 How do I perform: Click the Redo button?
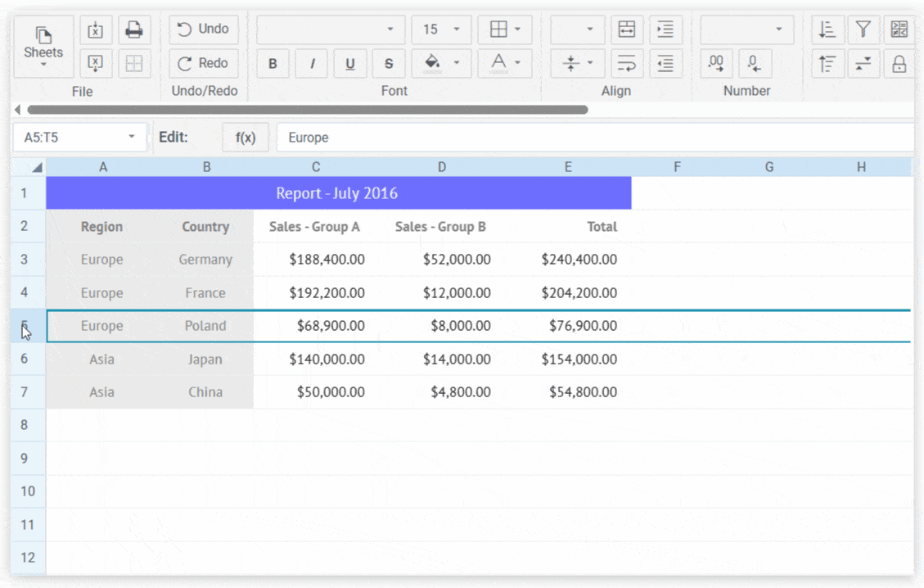point(204,63)
